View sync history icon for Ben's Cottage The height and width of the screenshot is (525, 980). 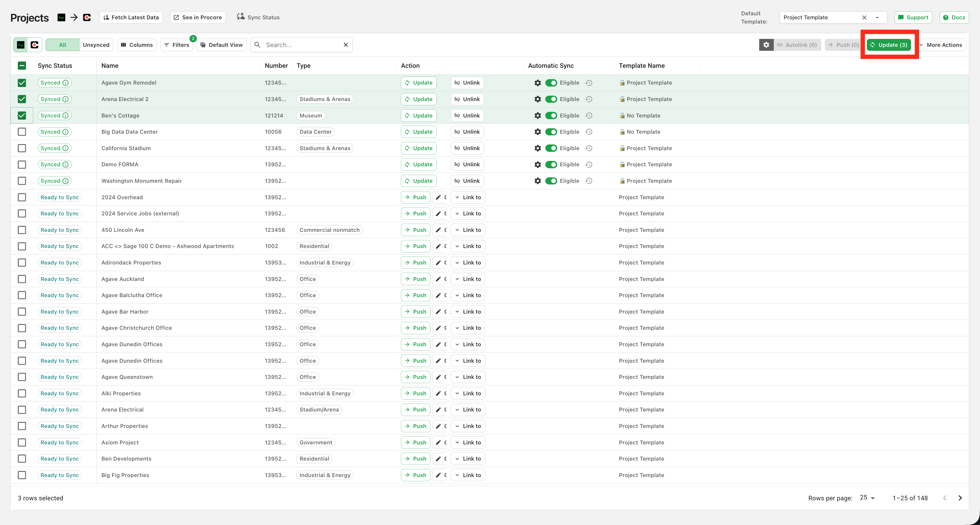point(589,116)
